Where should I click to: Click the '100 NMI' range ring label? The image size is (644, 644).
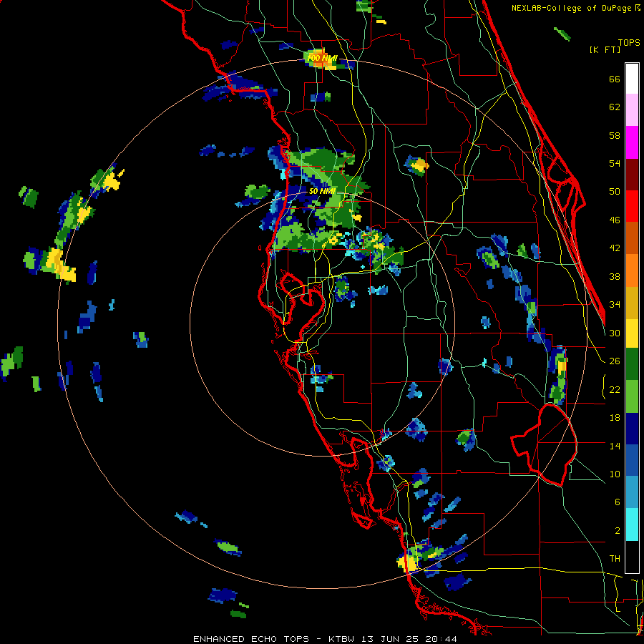[x=322, y=59]
